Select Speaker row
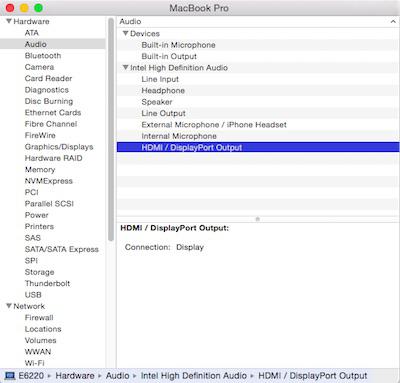Viewport: 400px width, 383px height. 258,102
